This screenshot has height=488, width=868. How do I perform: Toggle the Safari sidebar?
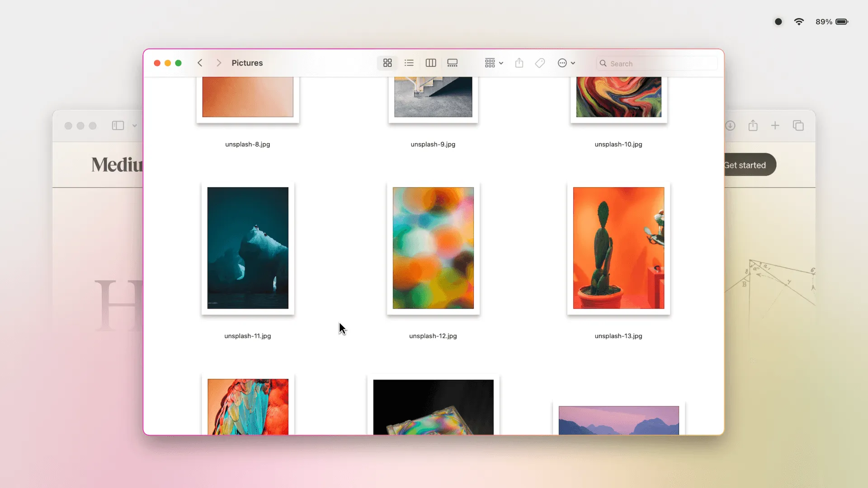pos(118,126)
